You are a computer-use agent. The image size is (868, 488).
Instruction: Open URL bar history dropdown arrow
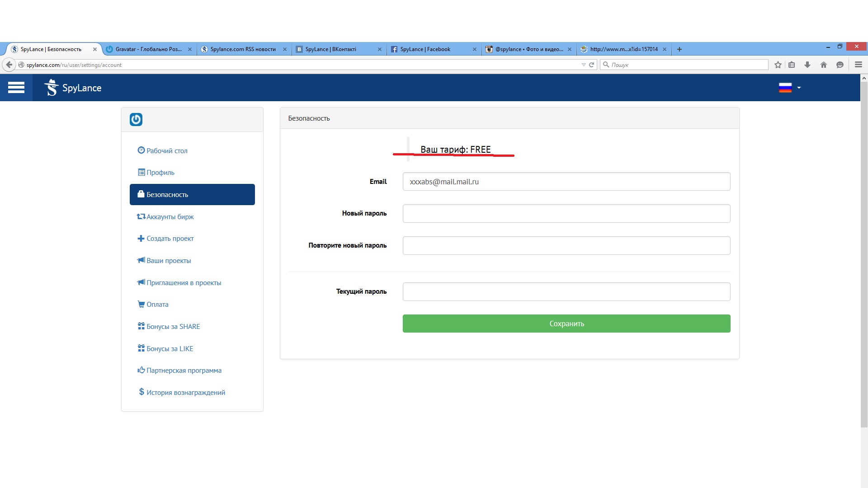583,65
